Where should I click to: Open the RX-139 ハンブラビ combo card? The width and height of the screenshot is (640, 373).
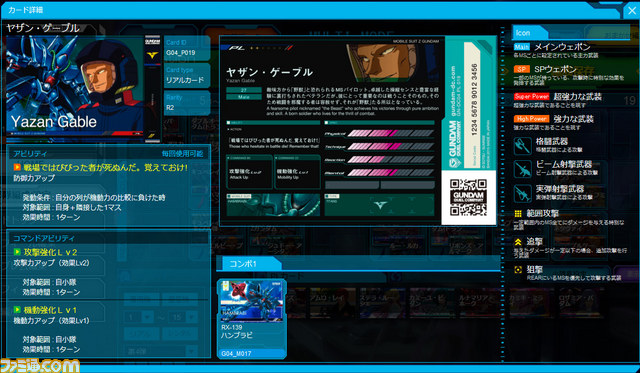(x=252, y=319)
